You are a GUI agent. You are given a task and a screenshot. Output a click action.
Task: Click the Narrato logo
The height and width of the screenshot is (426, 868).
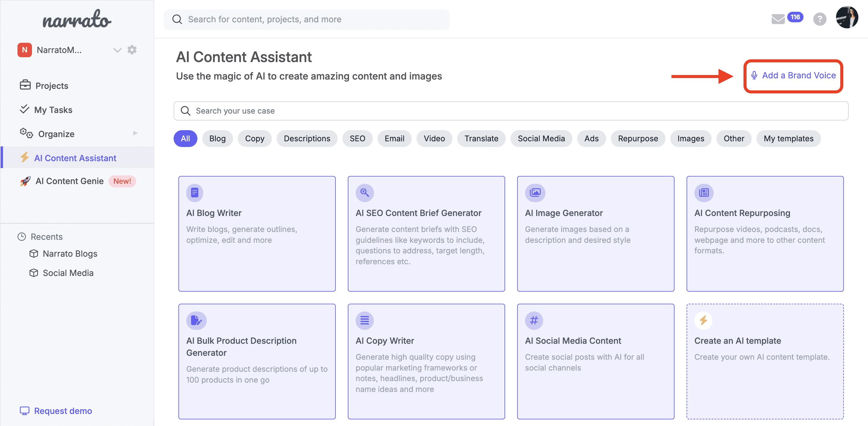coord(77,19)
